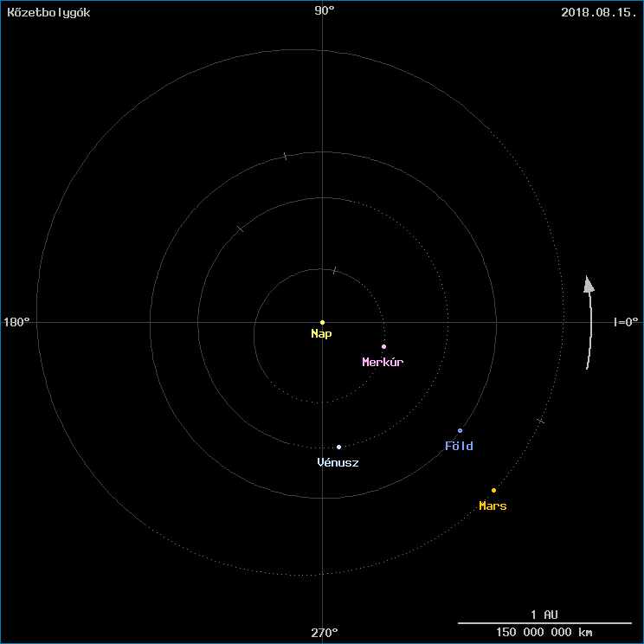Click the white 1 AU scale bar
Screen dimensions: 644x644
click(544, 623)
